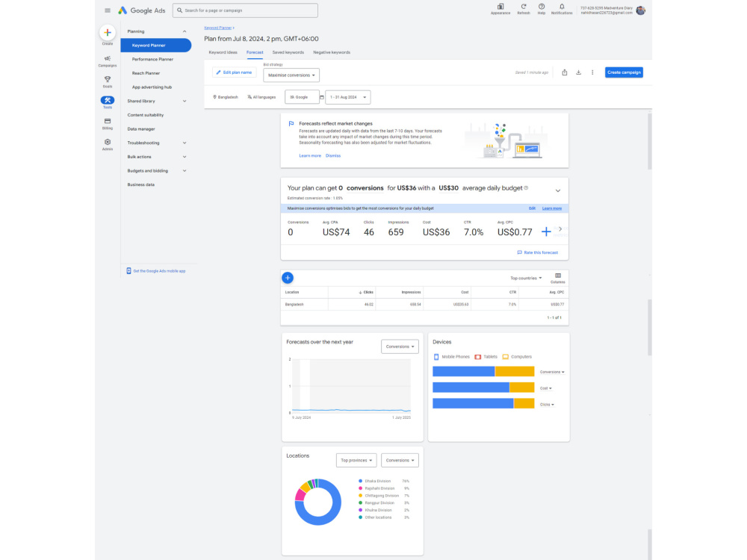Open the 1 - 31 Aug 2024 date dropdown
The height and width of the screenshot is (560, 747).
click(x=348, y=97)
